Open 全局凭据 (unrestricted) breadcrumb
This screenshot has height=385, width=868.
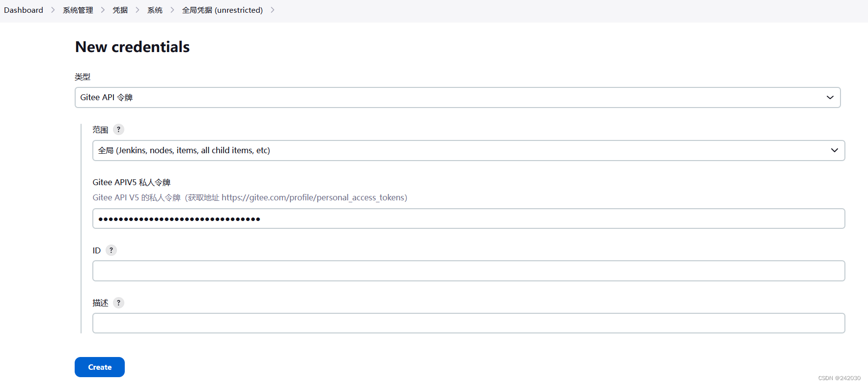222,10
